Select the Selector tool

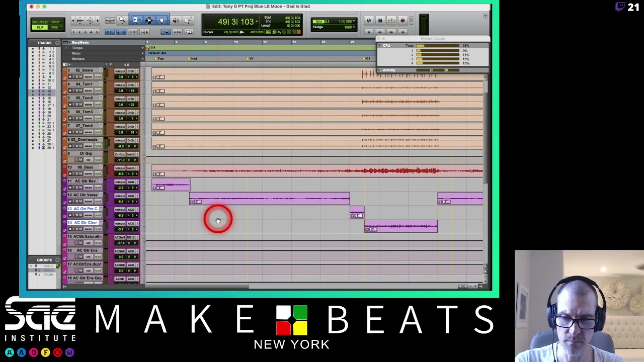click(x=149, y=20)
